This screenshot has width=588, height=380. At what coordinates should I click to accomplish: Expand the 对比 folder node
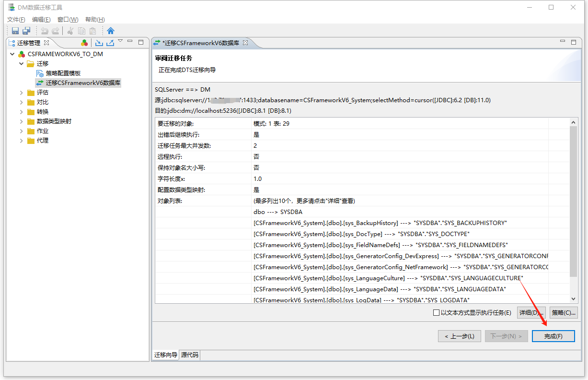21,102
